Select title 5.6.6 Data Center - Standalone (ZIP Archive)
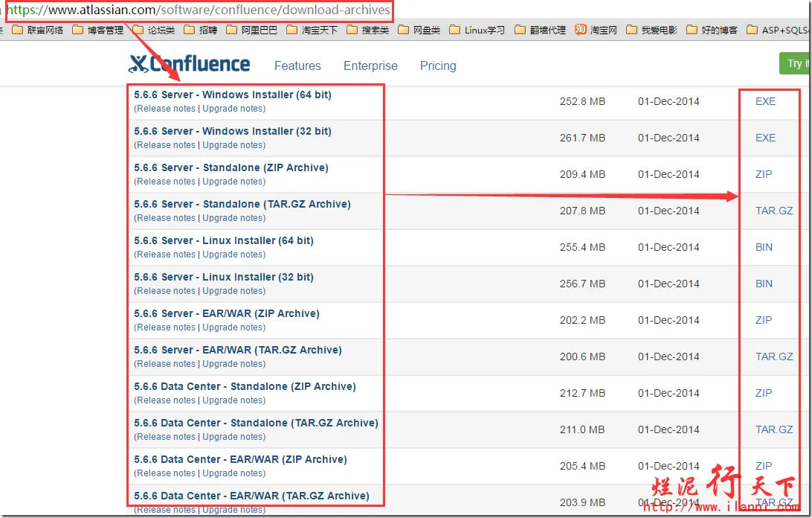This screenshot has height=518, width=812. 245,386
